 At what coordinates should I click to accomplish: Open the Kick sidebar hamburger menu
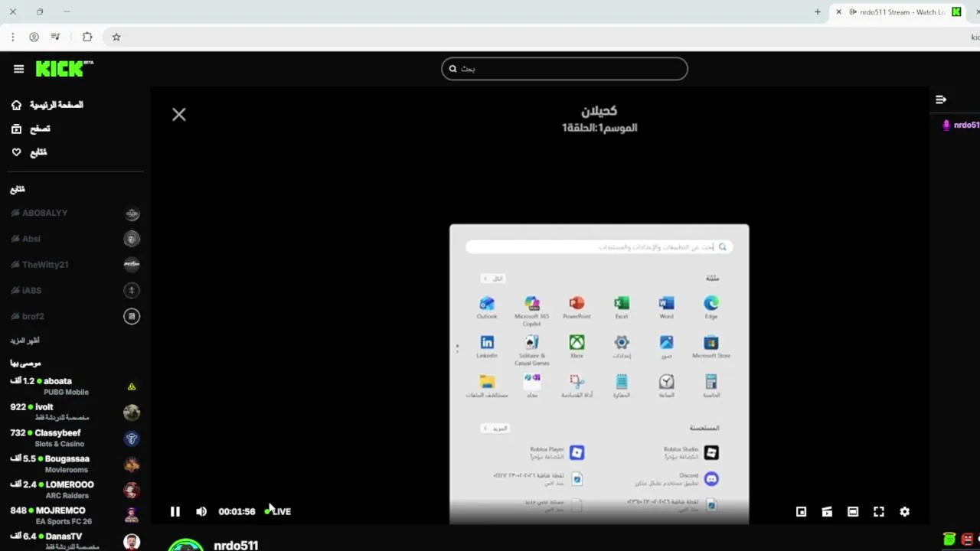(x=18, y=69)
